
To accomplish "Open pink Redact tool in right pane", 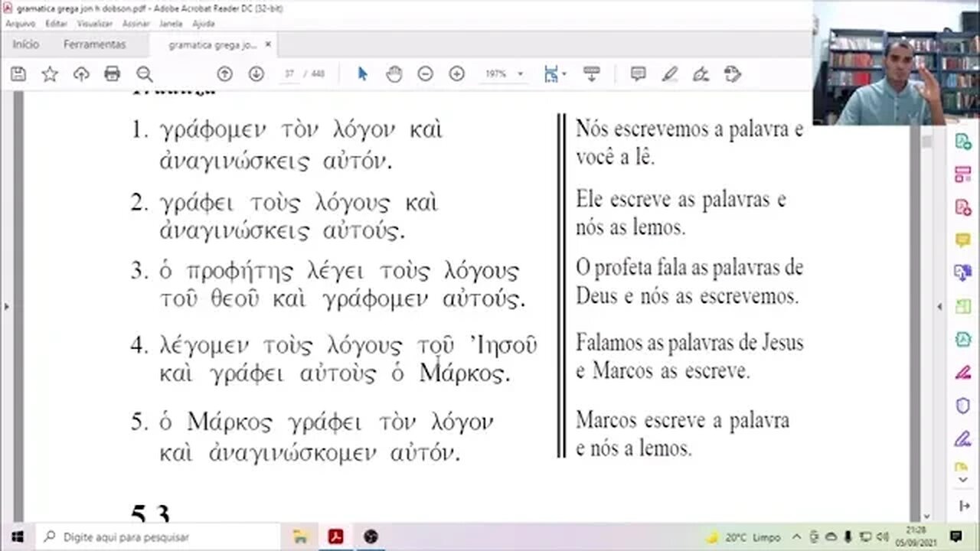I will point(962,373).
